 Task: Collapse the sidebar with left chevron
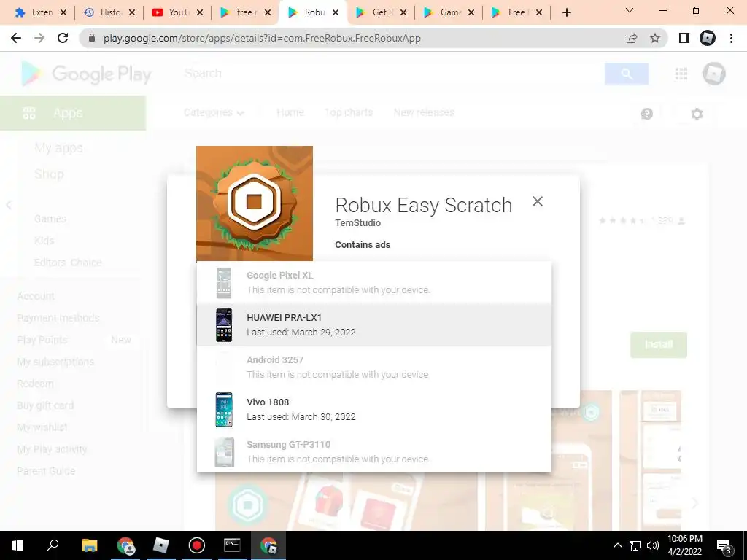[x=9, y=205]
